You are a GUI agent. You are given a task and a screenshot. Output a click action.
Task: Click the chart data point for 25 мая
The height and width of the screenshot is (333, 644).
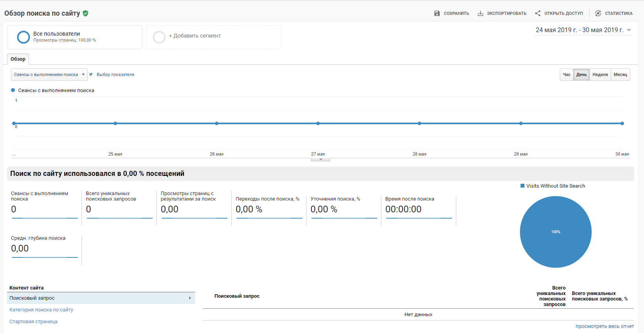coord(115,123)
